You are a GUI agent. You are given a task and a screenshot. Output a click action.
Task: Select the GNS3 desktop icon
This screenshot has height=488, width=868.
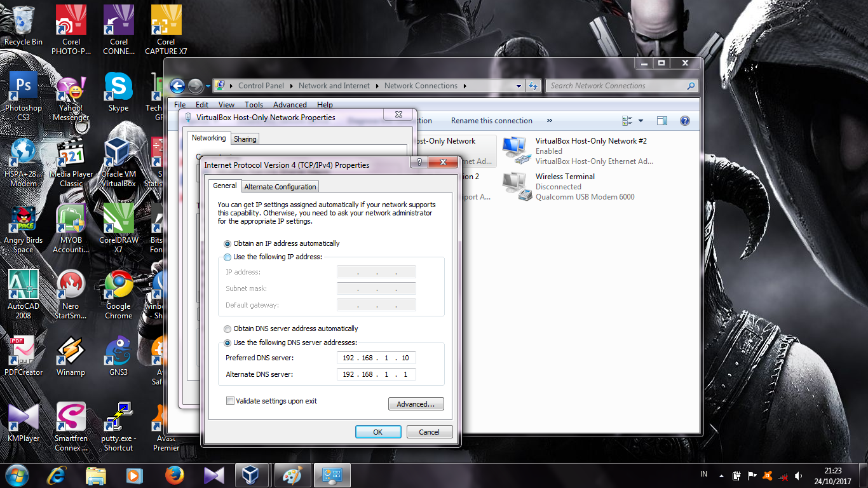[119, 355]
